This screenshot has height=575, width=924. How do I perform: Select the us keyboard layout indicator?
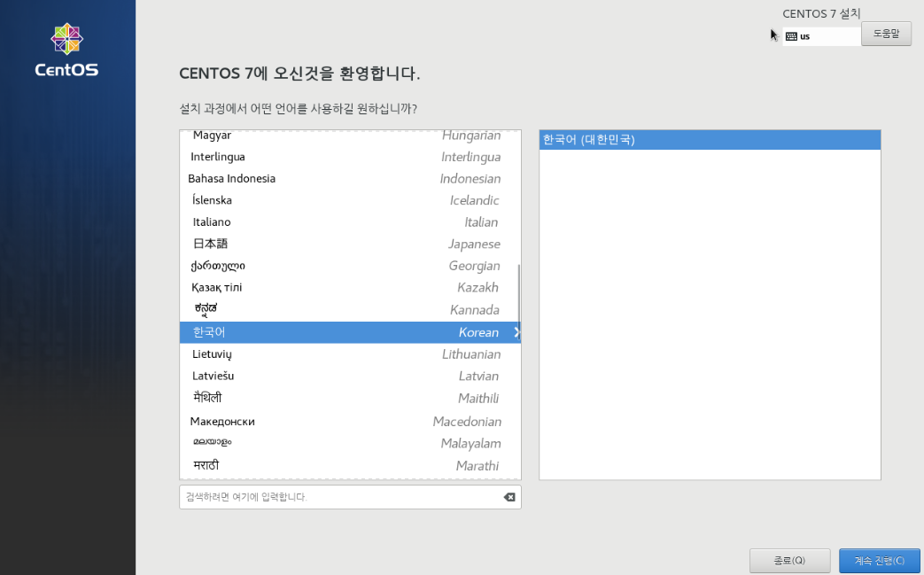(821, 36)
